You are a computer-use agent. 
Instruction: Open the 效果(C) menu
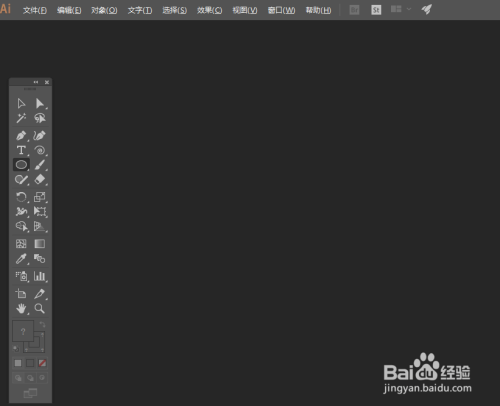coord(209,10)
